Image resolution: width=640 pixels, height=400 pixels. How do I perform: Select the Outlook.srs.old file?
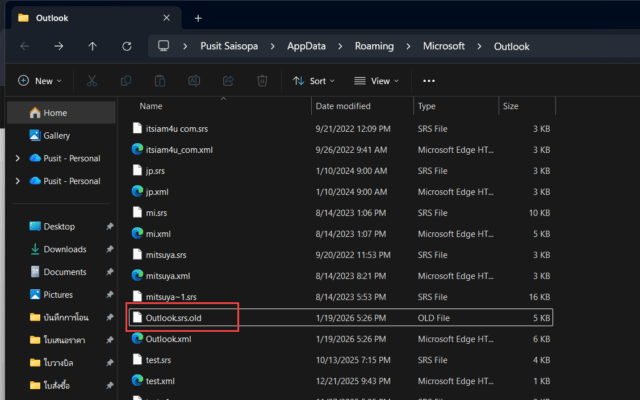(x=341, y=318)
